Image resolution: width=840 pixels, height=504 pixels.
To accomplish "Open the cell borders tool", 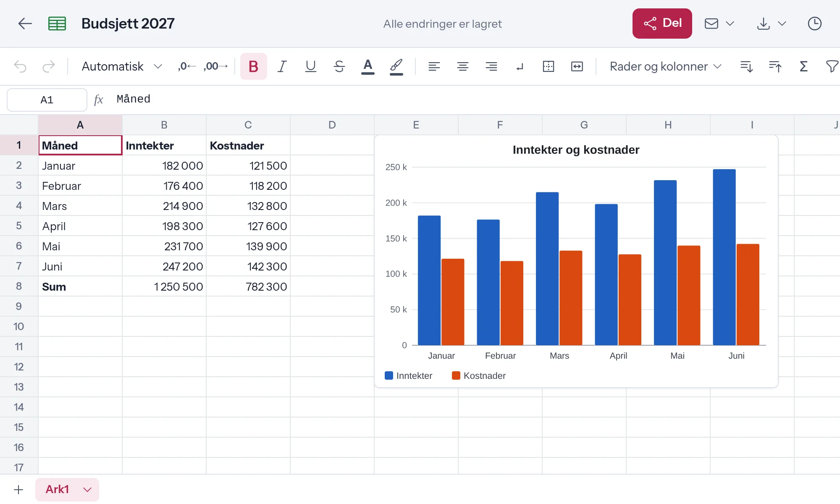I will point(549,66).
